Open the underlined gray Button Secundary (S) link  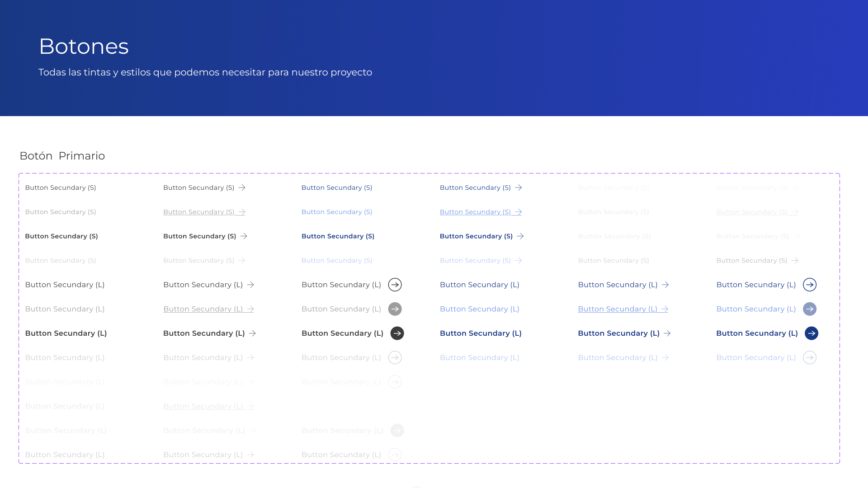[204, 212]
